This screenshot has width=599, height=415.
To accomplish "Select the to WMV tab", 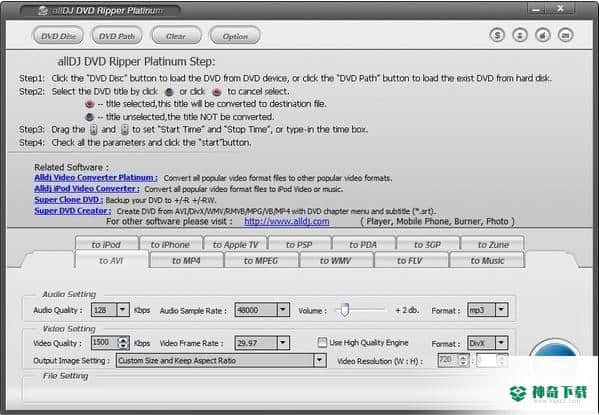I will 335,260.
